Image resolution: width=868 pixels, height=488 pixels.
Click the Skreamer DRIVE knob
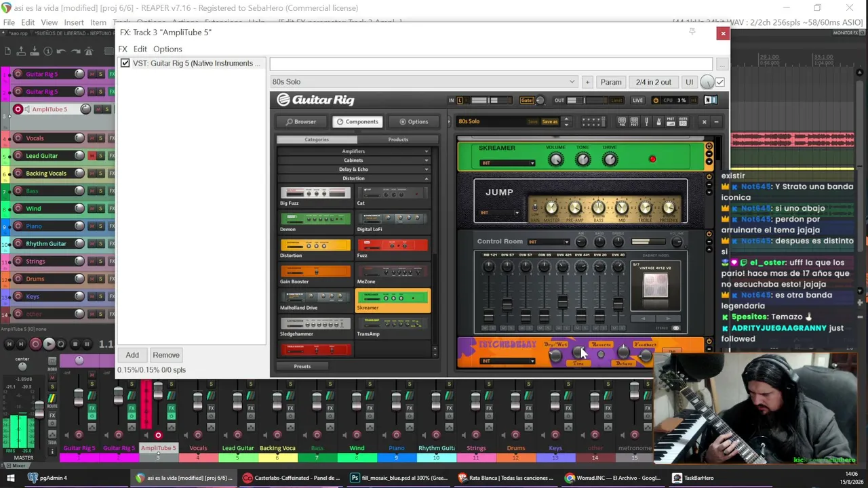tap(610, 159)
